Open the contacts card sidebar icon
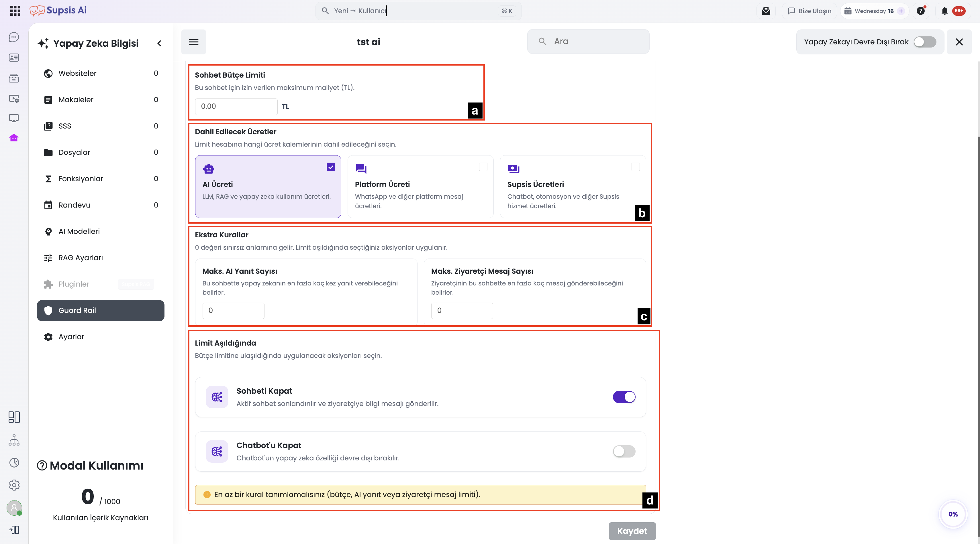 coord(14,57)
